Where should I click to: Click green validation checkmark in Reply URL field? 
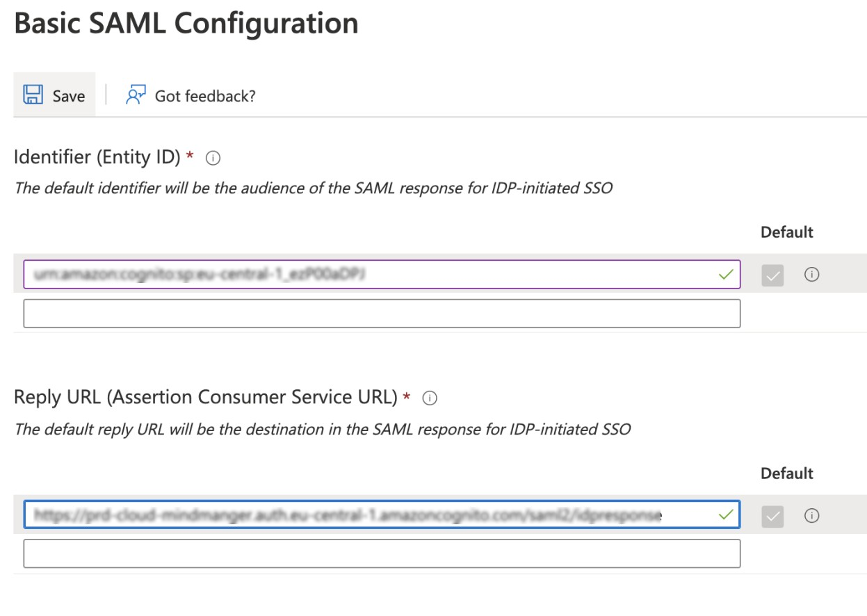726,515
